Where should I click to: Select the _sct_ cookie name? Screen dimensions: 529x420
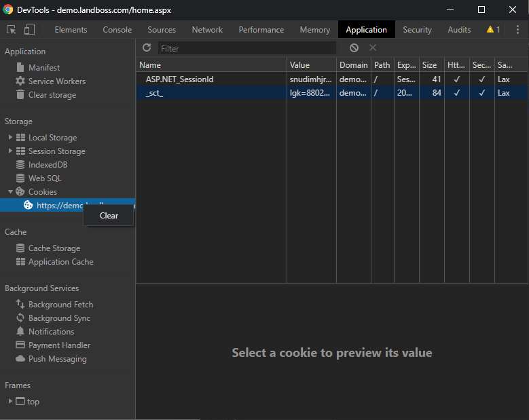tap(155, 93)
